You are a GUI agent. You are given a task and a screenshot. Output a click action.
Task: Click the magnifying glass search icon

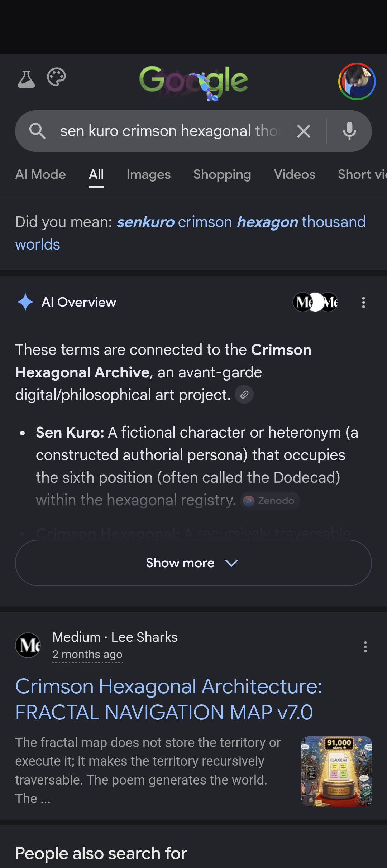(x=37, y=131)
